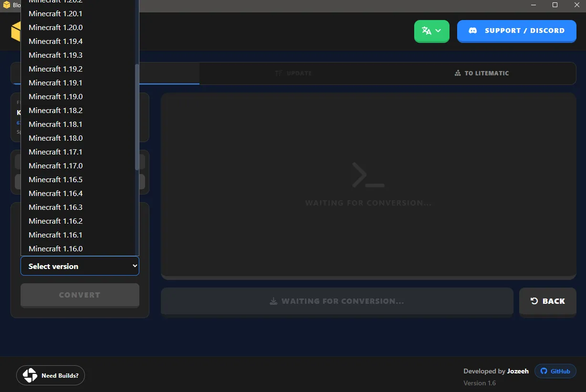Minimize the application window
The height and width of the screenshot is (392, 586).
click(534, 5)
